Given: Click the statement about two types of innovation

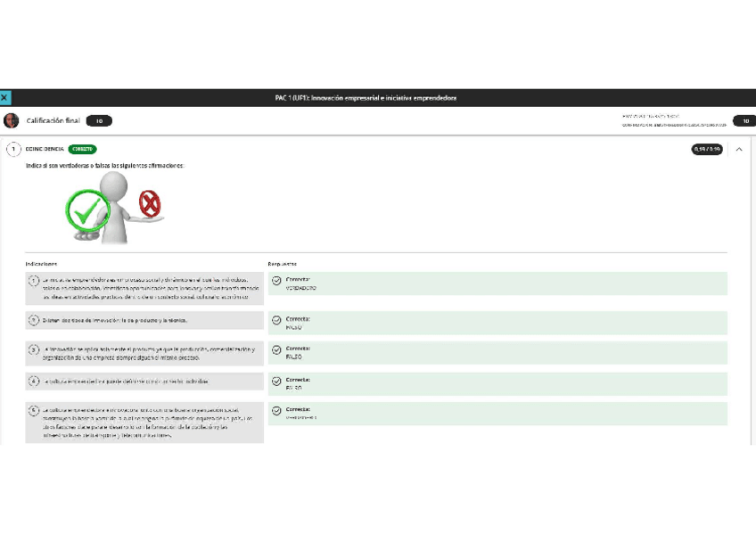Looking at the screenshot, I should (115, 320).
